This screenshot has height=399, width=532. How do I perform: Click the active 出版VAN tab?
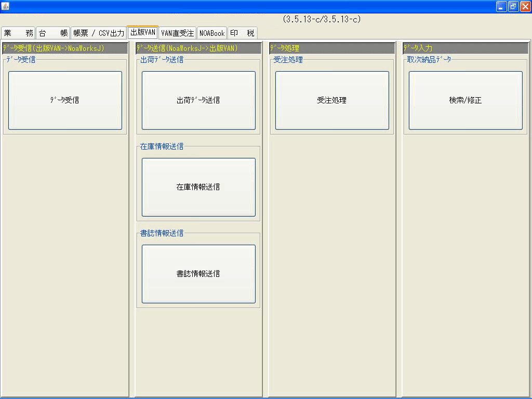[143, 32]
